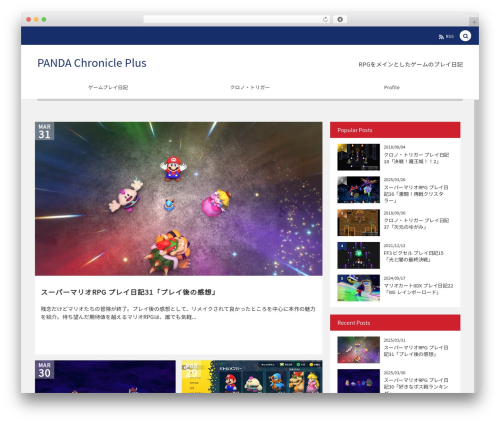
Task: Click the macOS window green maximize button
Action: (x=44, y=19)
